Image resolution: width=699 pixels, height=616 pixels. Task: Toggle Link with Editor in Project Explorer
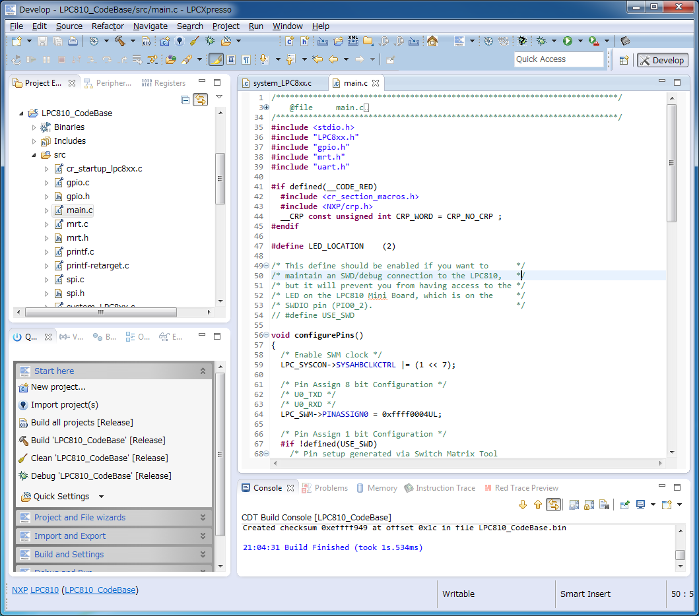click(201, 100)
